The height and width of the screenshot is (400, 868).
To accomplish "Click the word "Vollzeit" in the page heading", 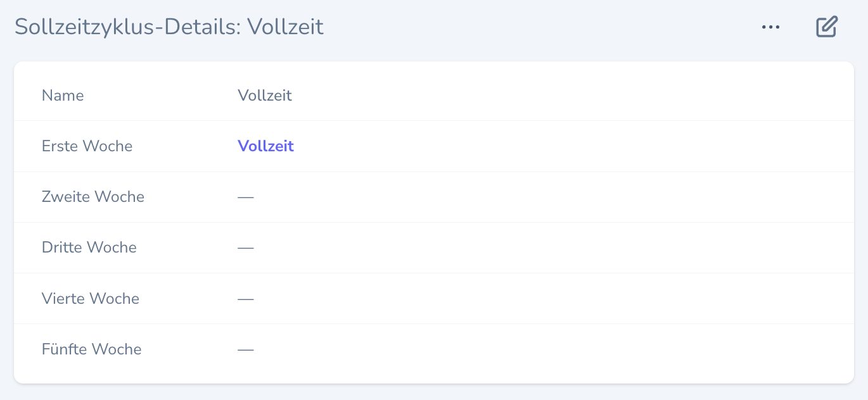I will (285, 27).
